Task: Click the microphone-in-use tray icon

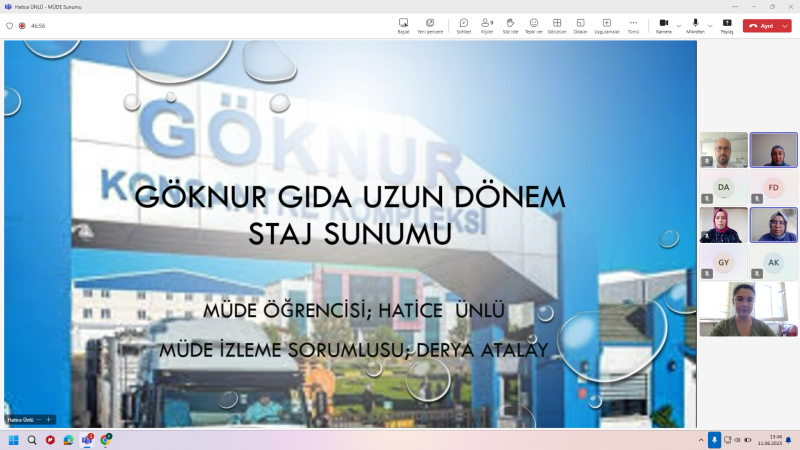Action: (714, 440)
